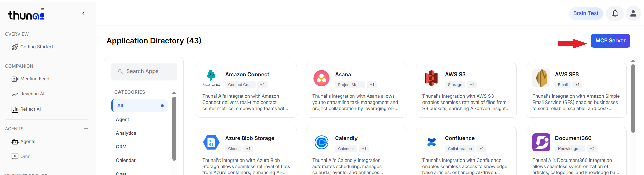Click the categories list scroll-up arrow
This screenshot has height=175, width=644.
(x=174, y=93)
